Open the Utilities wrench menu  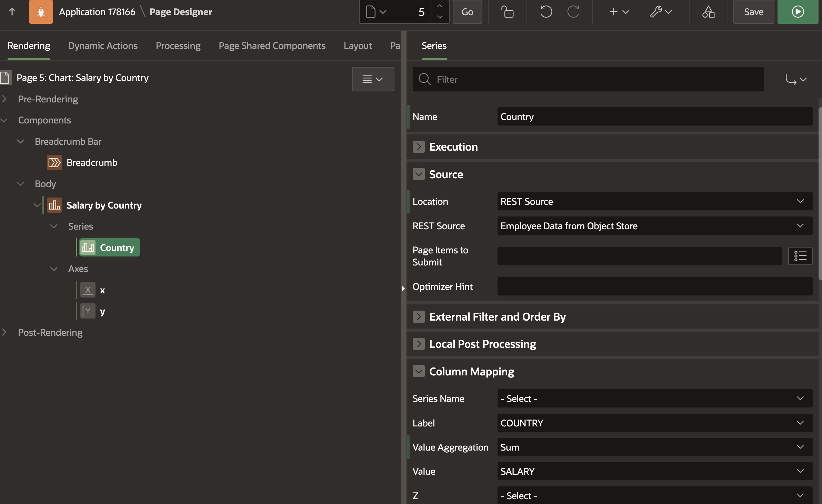coord(661,12)
